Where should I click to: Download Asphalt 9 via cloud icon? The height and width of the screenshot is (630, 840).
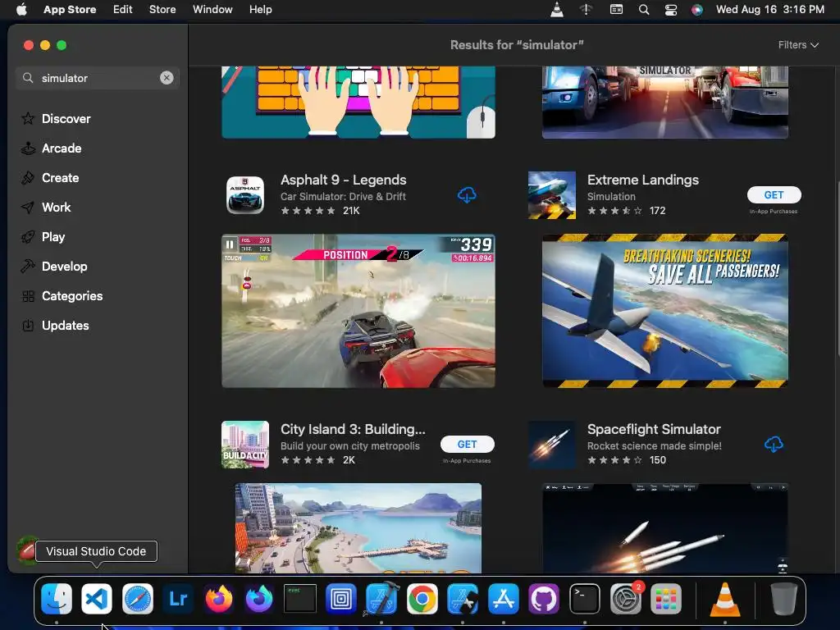pyautogui.click(x=467, y=195)
